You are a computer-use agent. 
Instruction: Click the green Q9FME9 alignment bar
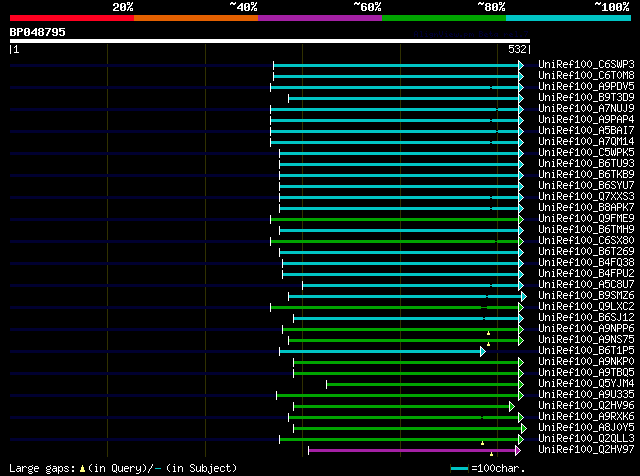click(395, 220)
